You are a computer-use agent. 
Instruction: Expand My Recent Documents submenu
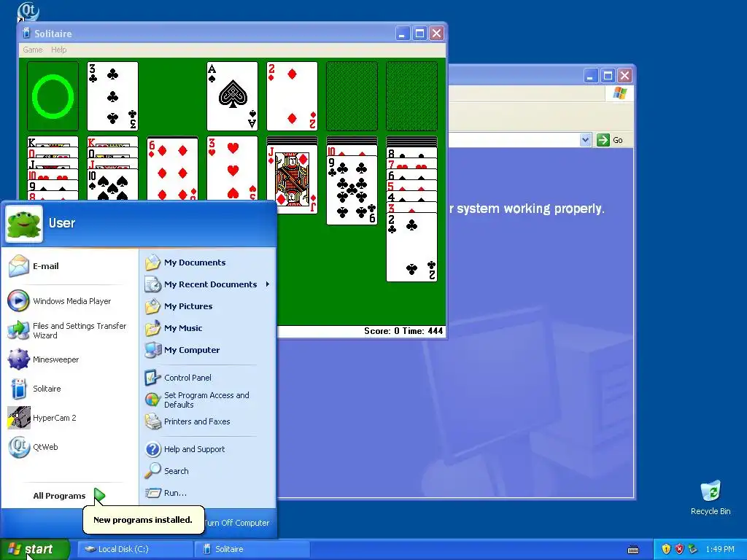coord(208,284)
